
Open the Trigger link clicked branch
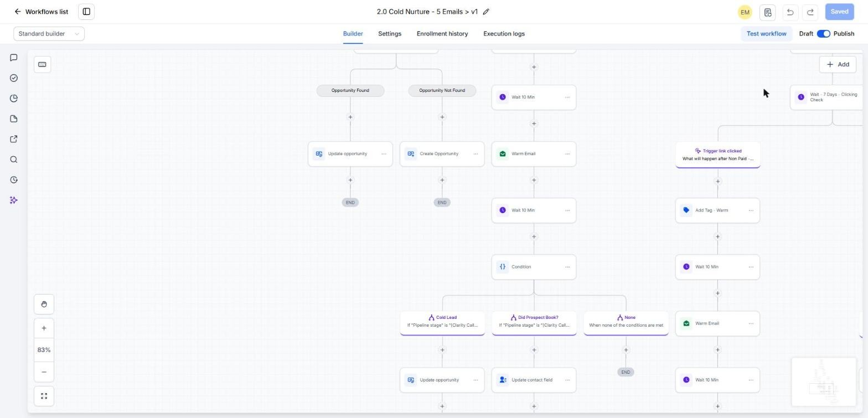[718, 154]
